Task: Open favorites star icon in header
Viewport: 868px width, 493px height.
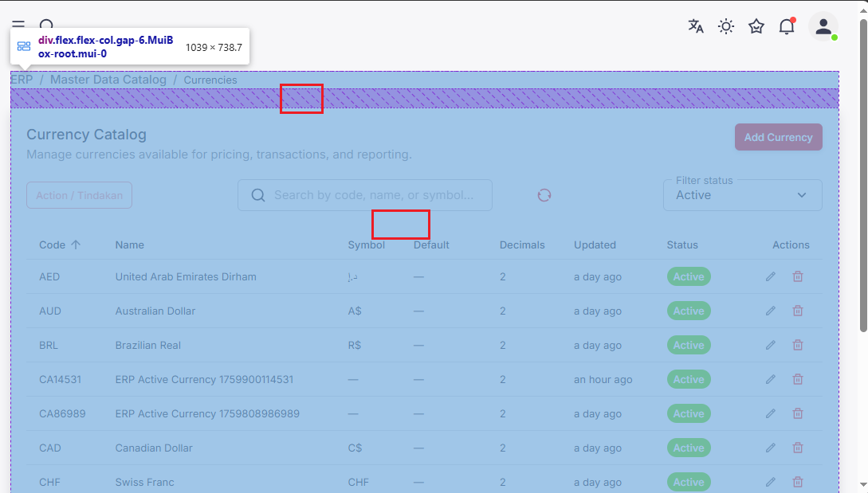Action: (x=756, y=26)
